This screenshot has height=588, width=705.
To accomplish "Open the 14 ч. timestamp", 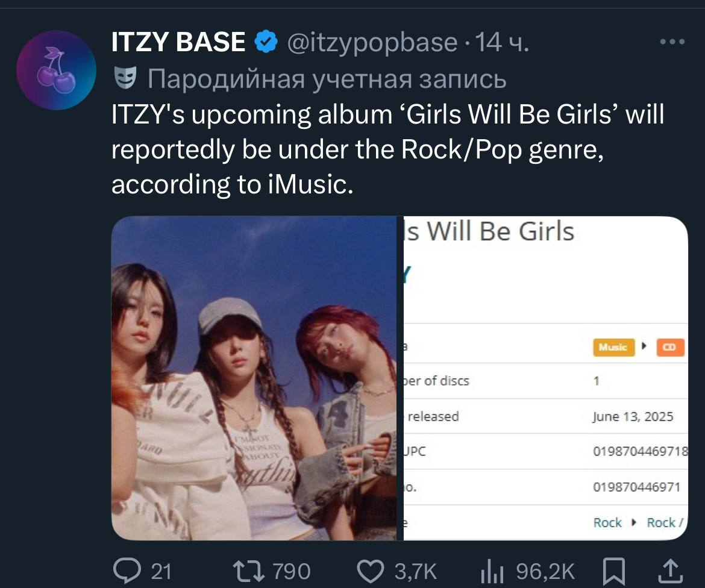I will pyautogui.click(x=502, y=42).
